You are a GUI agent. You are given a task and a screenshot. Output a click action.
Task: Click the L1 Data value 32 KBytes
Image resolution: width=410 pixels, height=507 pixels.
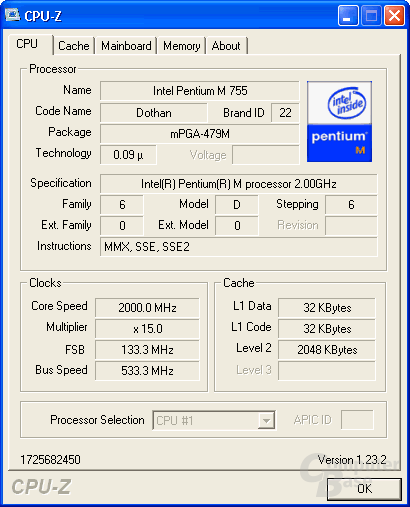pyautogui.click(x=327, y=307)
